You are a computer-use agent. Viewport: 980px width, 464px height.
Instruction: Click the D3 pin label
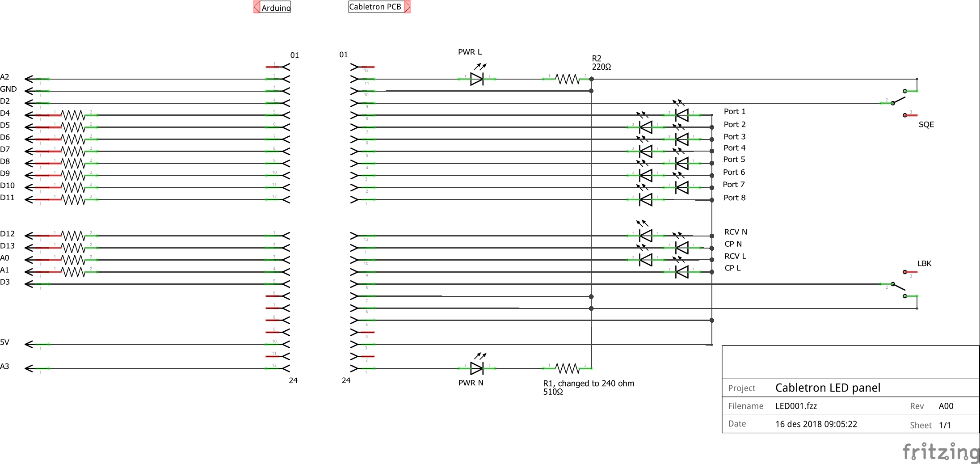(5, 282)
